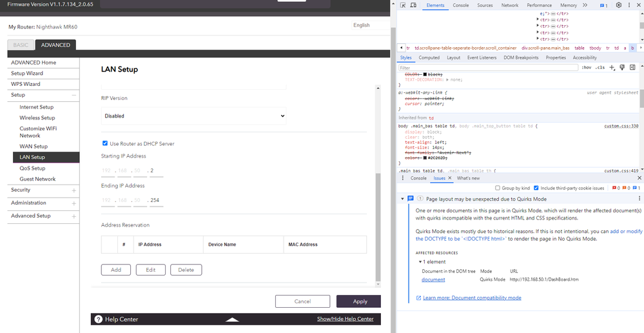Enable the Group by kind checkbox
The width and height of the screenshot is (644, 333).
498,188
